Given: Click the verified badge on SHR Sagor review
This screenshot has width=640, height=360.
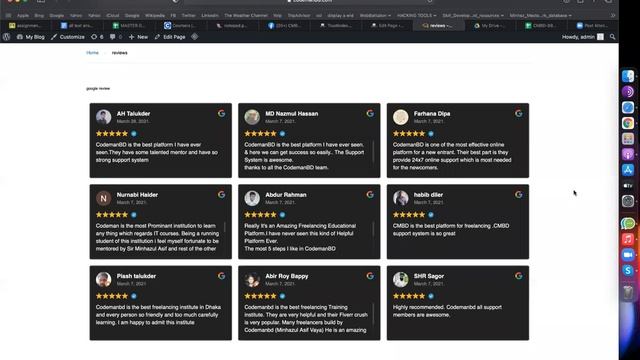Looking at the screenshot, I should [431, 296].
